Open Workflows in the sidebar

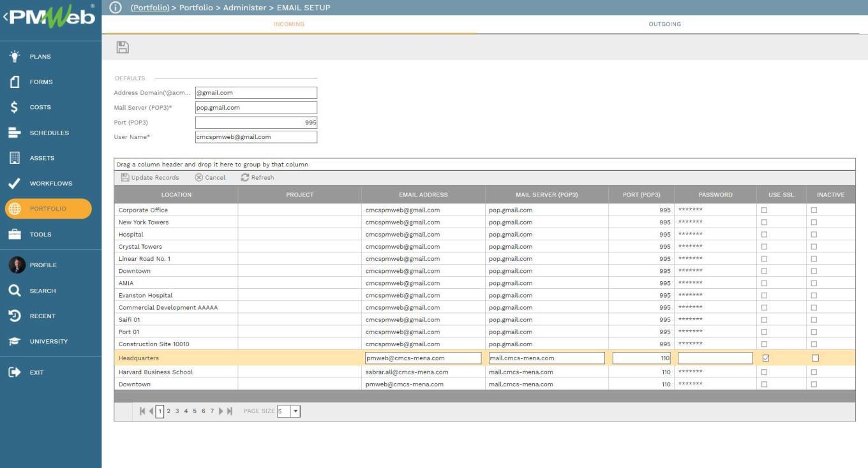click(x=50, y=184)
